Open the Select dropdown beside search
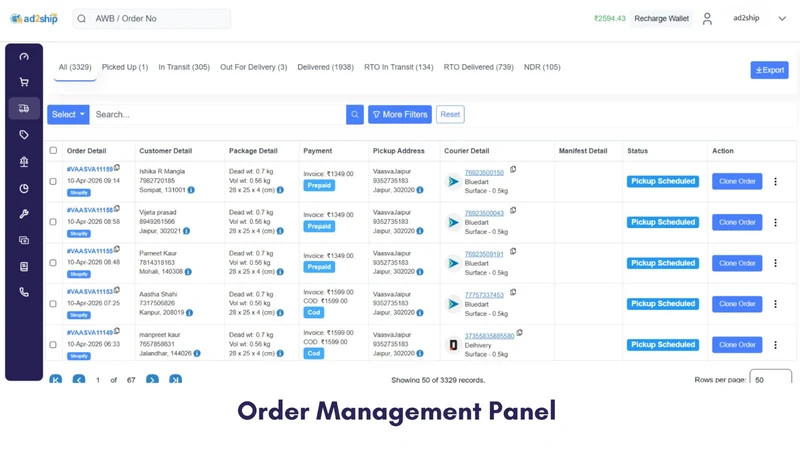Screen dimensions: 800x450 point(68,114)
